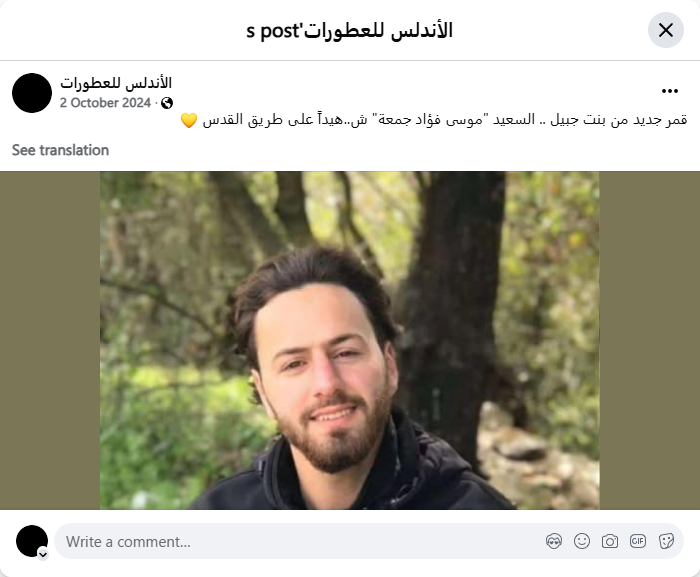Open the posted photo of the man
Screen dimensions: 700x577
[350, 340]
